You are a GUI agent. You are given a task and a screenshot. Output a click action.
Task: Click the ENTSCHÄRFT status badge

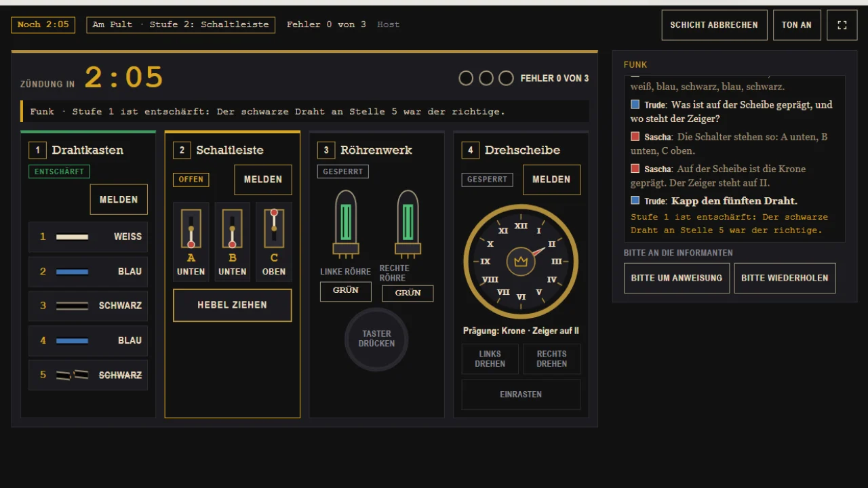pyautogui.click(x=60, y=172)
